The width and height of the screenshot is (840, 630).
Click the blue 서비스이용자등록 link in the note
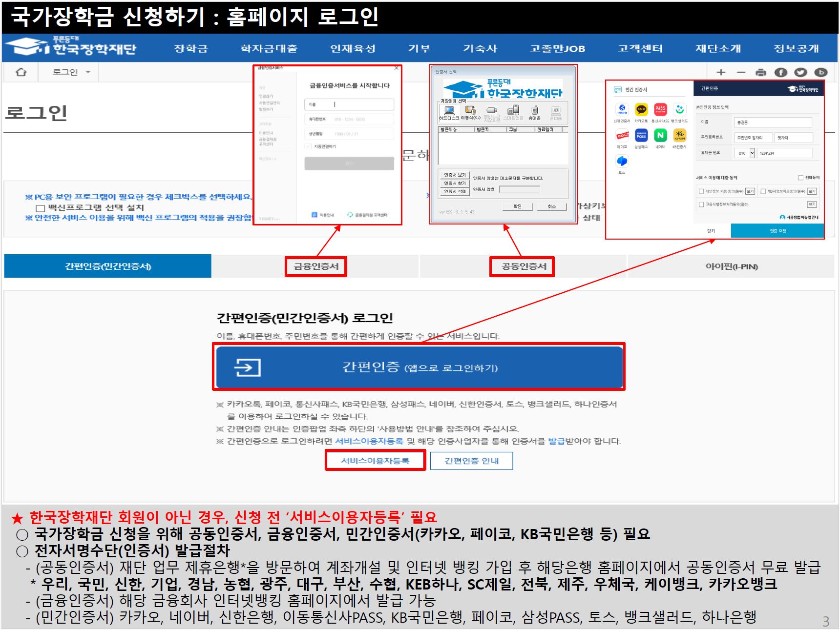click(x=369, y=441)
